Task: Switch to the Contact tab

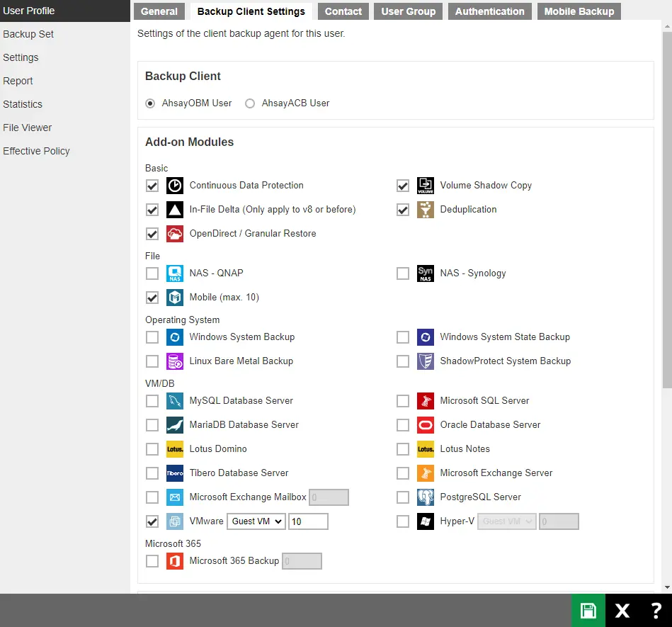Action: [x=343, y=11]
